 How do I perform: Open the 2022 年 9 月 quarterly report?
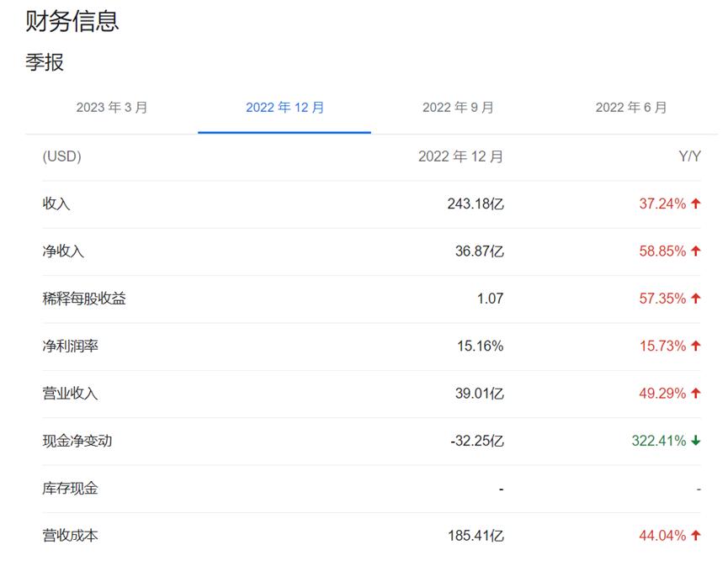458,108
